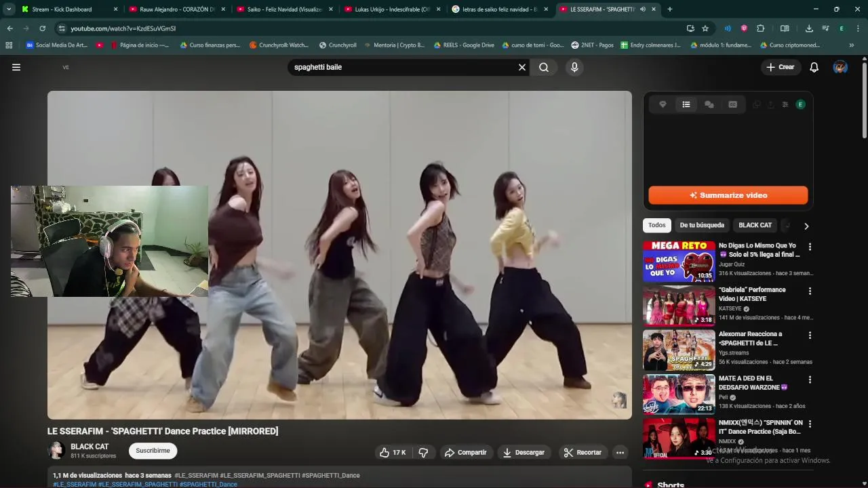Open the REELS - Google Drive bookmark
Image resolution: width=868 pixels, height=488 pixels.
[463, 45]
